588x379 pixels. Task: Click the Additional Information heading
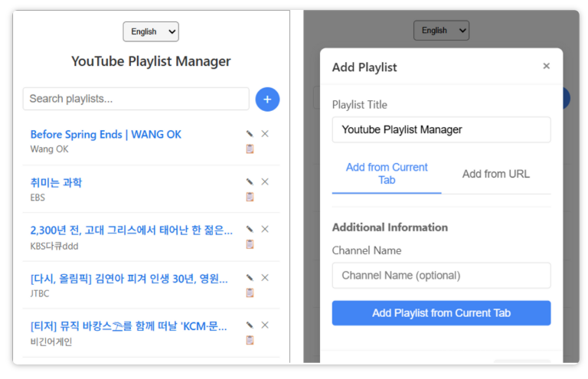[390, 227]
